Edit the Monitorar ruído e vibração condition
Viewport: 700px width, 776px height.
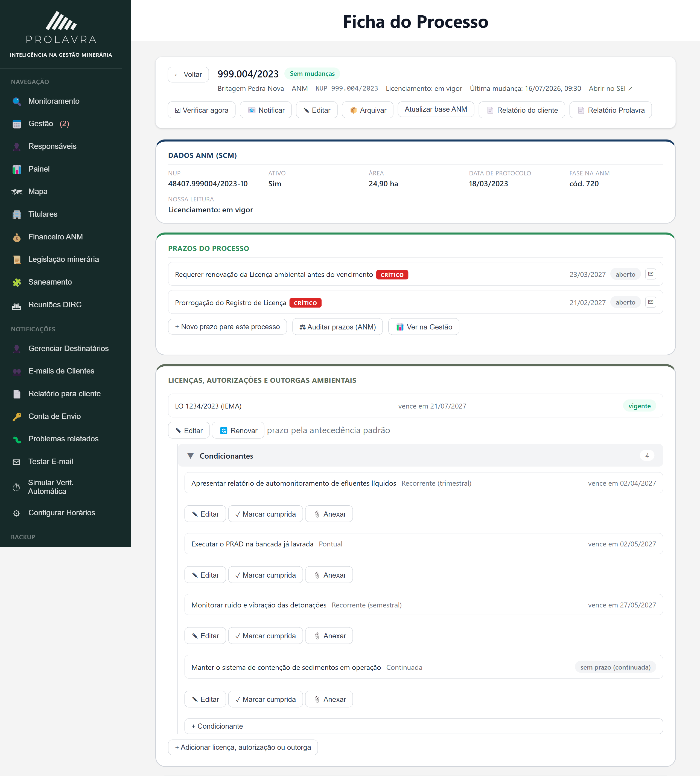[205, 636]
